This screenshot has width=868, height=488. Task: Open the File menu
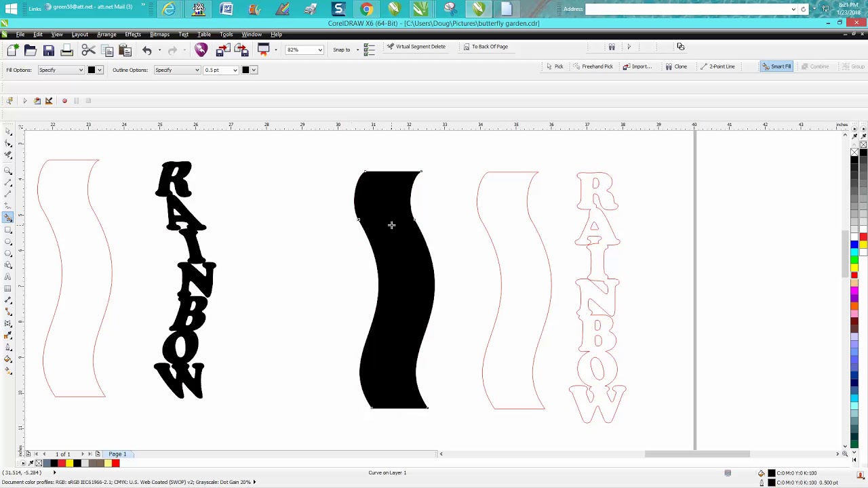point(20,35)
